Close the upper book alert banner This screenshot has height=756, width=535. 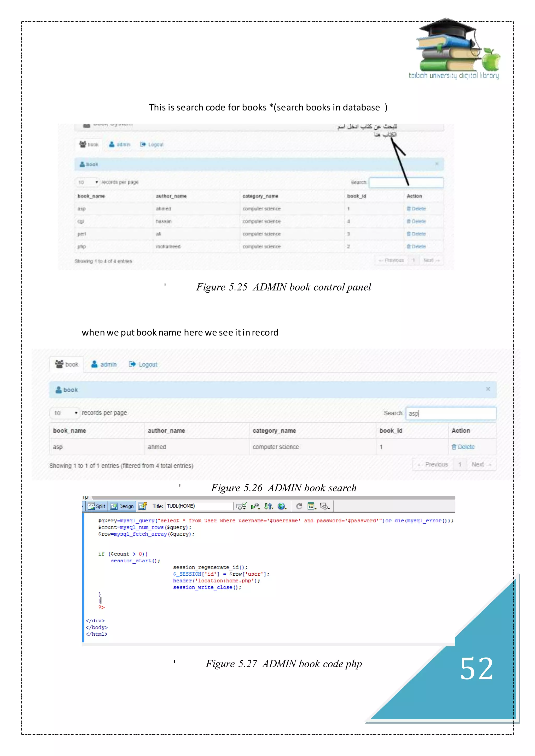click(x=437, y=164)
